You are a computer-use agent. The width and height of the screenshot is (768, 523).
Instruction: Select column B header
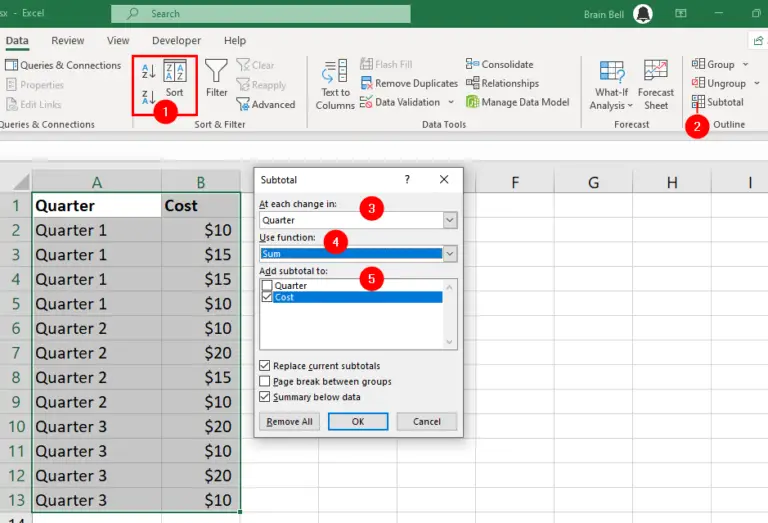[x=201, y=182]
